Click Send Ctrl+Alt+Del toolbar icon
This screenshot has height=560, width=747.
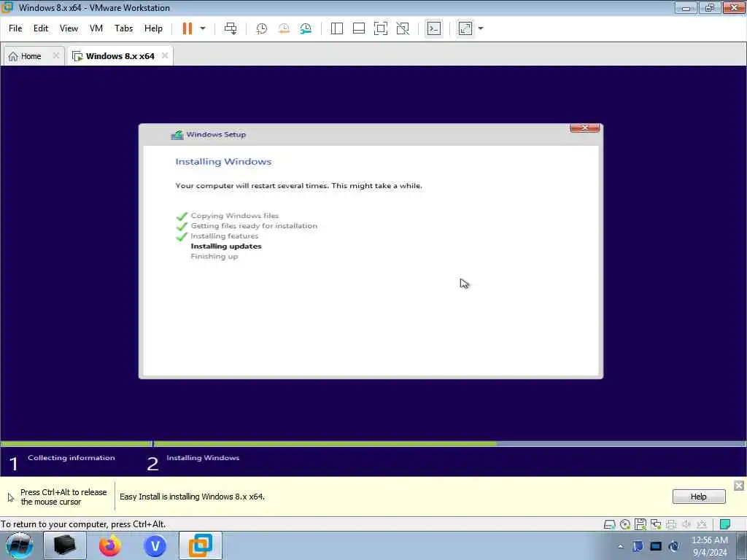coord(231,28)
